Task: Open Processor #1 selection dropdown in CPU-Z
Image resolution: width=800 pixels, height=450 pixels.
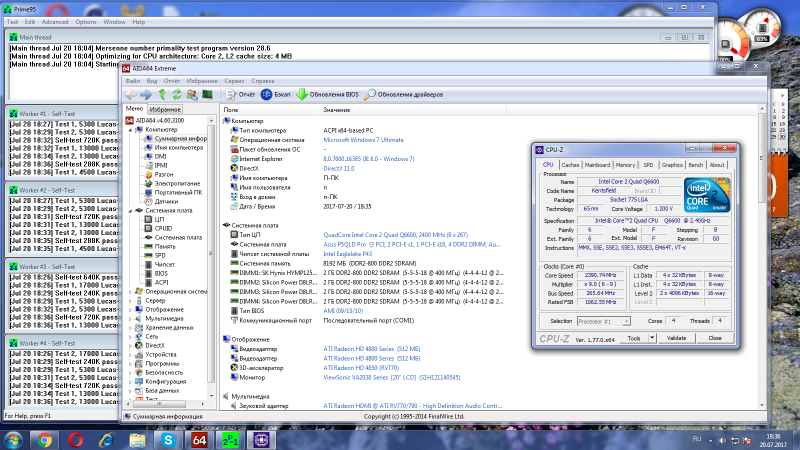Action: tap(604, 321)
